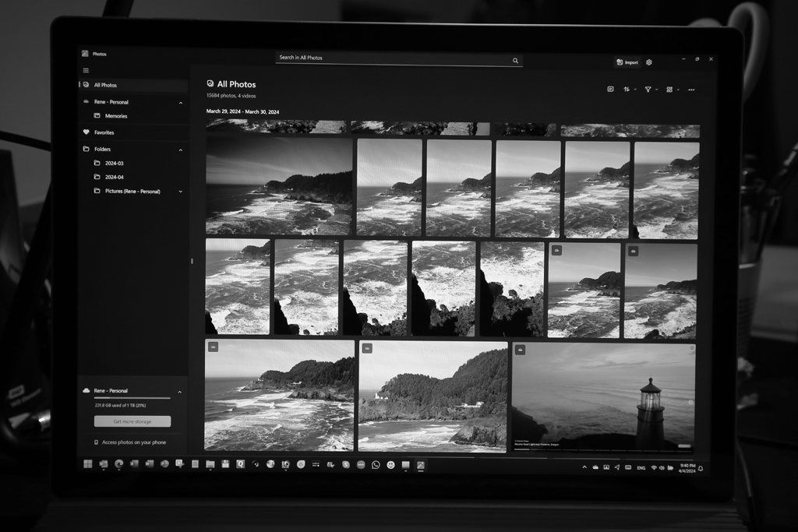This screenshot has width=798, height=532.
Task: Select All Photos in the sidebar
Action: tap(134, 85)
